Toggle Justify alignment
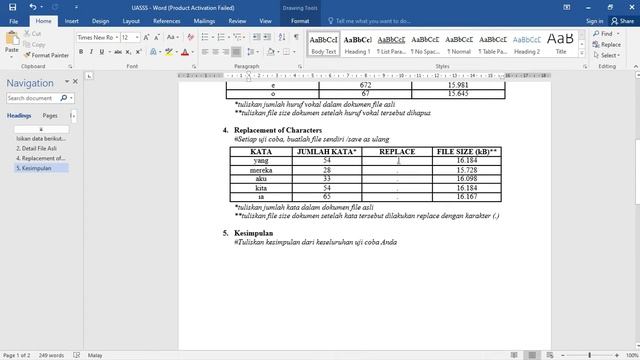 (236, 52)
